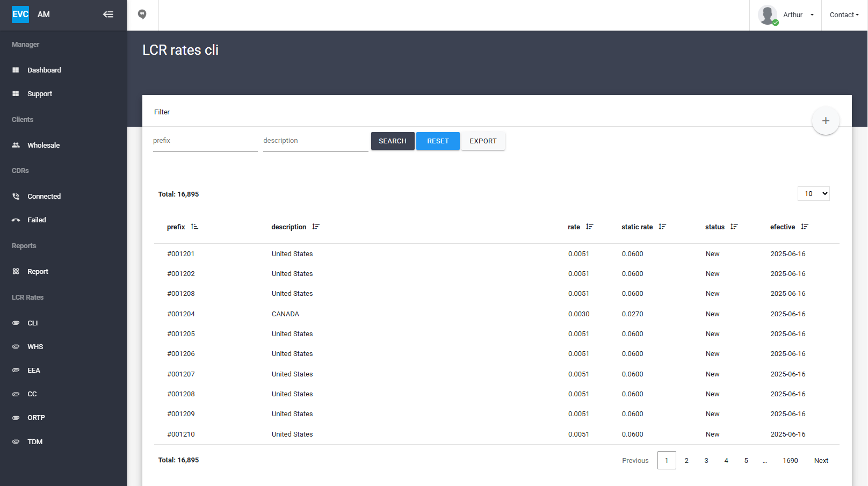Go to page 5 of results
This screenshot has width=868, height=486.
[746, 461]
